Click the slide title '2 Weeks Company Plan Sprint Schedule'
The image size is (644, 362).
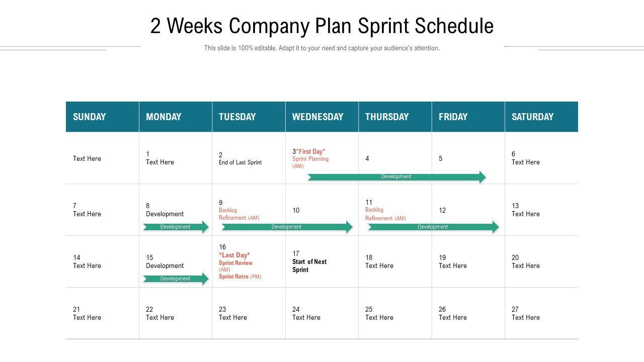pos(322,26)
